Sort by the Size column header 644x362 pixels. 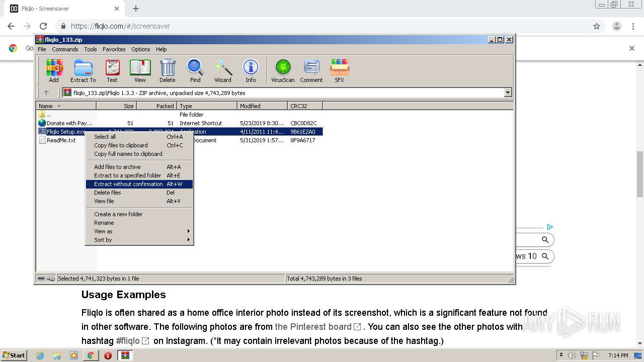pyautogui.click(x=116, y=106)
